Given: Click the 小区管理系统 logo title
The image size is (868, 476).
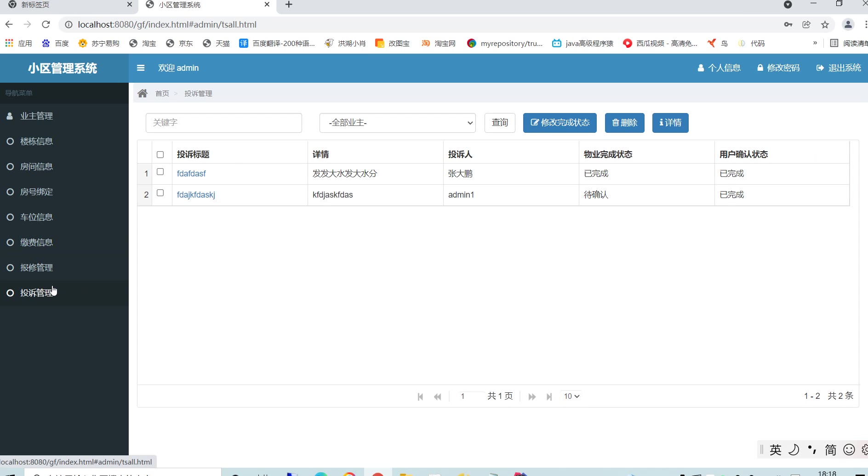Looking at the screenshot, I should (x=63, y=68).
